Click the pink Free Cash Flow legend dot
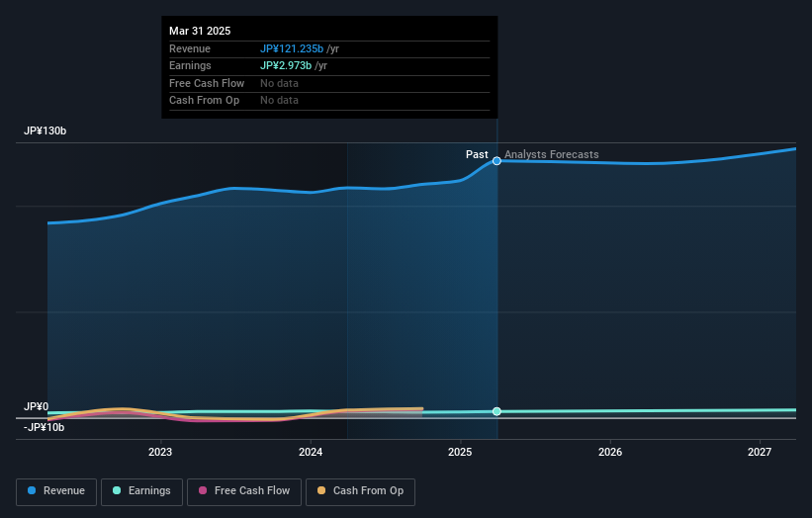Screen dimensions: 812x518 pos(203,490)
